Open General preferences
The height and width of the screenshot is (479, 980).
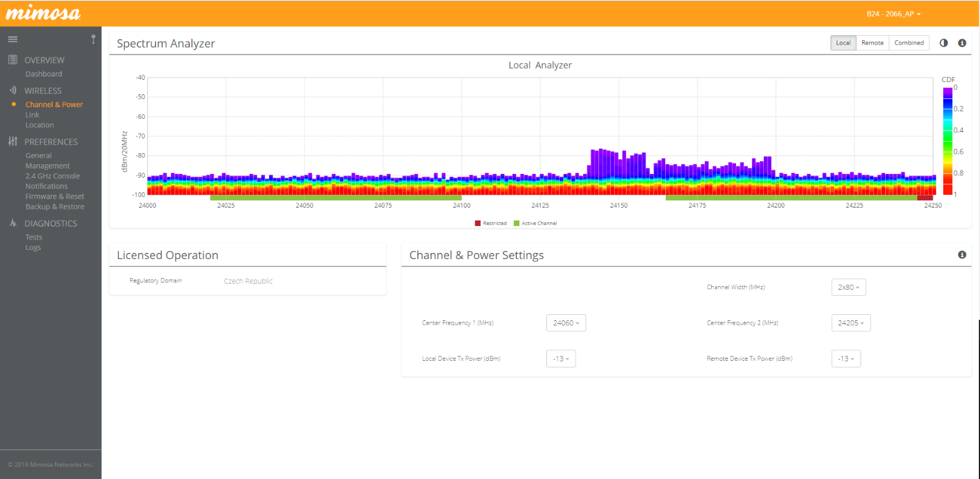click(x=39, y=156)
